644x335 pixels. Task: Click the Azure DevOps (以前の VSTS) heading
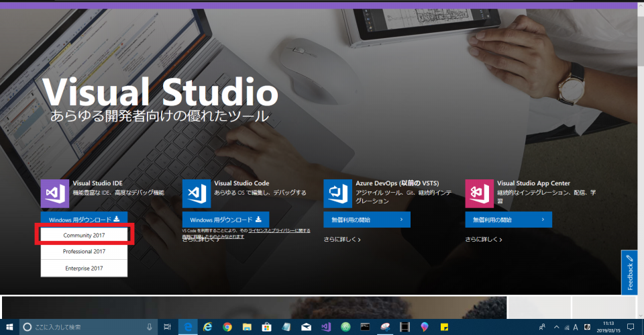point(397,183)
